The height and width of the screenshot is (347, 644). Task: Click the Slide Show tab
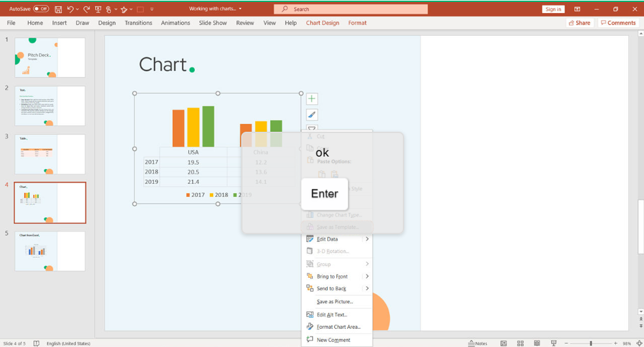[212, 23]
